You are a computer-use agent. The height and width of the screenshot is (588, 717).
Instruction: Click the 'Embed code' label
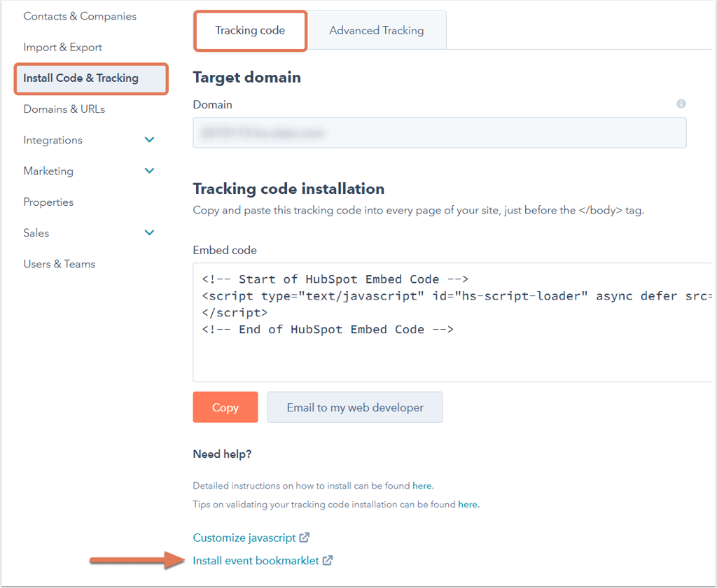225,250
